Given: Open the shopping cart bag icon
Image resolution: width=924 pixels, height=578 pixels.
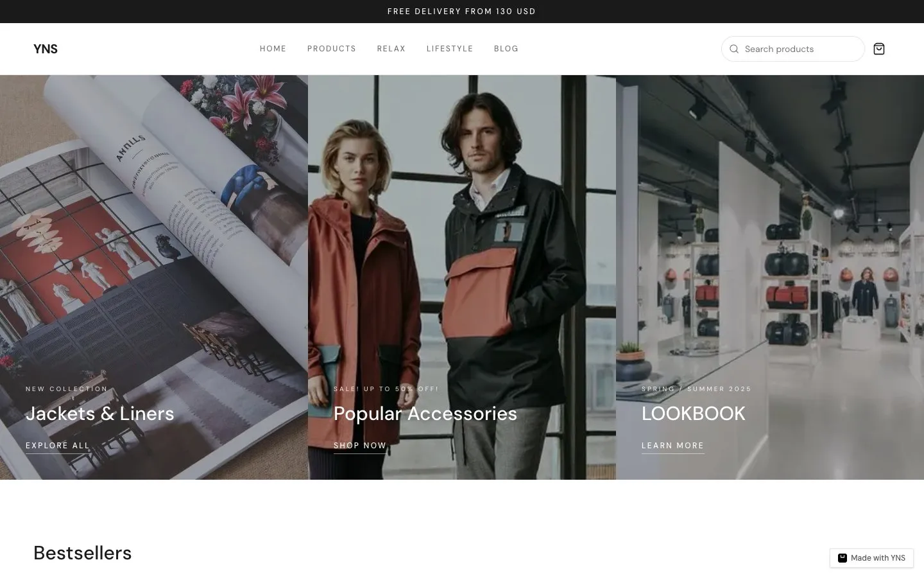Looking at the screenshot, I should [879, 49].
